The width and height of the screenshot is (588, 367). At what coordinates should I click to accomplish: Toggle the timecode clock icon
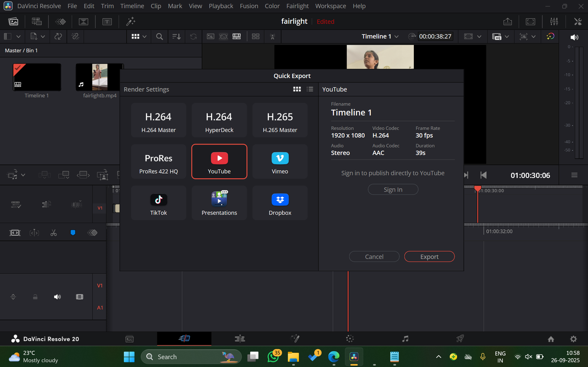point(412,36)
